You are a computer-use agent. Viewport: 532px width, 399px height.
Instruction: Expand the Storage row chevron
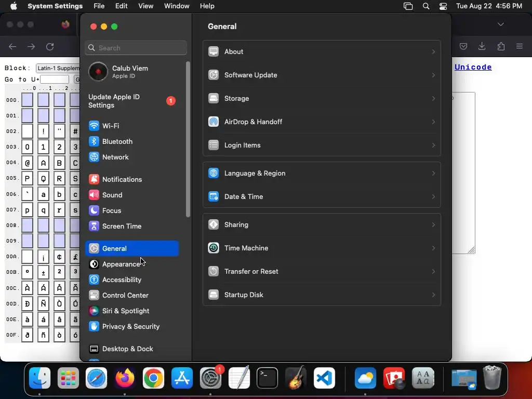[433, 99]
